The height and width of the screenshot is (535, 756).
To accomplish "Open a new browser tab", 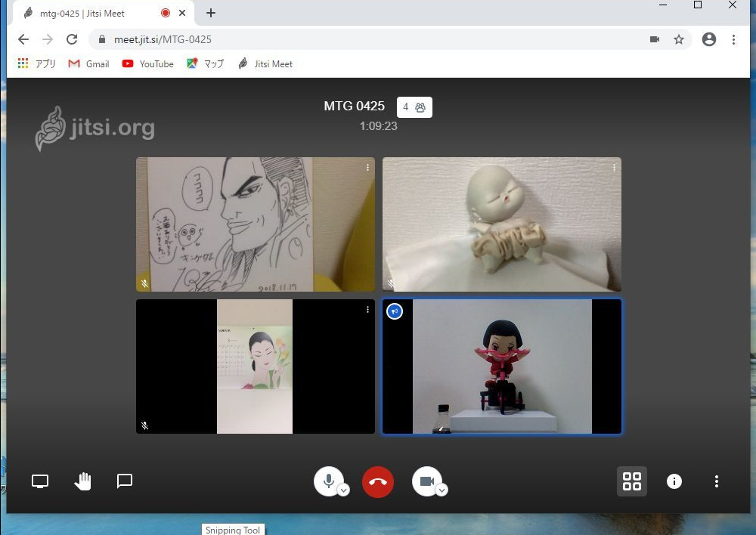I will (x=211, y=13).
